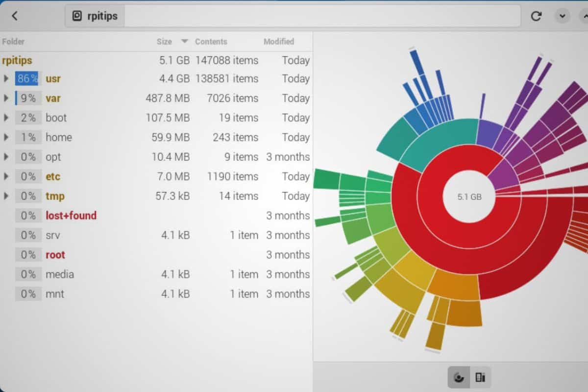Sort by Size column header
This screenshot has width=588, height=392.
[164, 42]
